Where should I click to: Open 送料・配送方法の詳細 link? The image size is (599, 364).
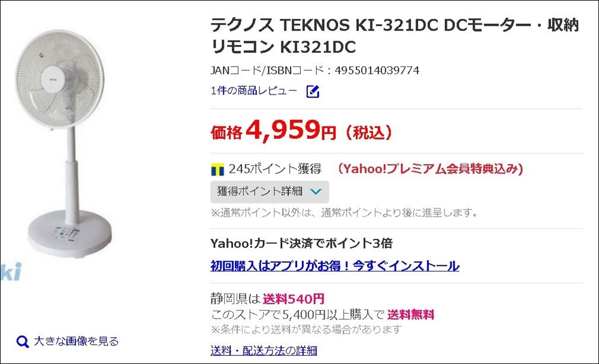pyautogui.click(x=264, y=350)
